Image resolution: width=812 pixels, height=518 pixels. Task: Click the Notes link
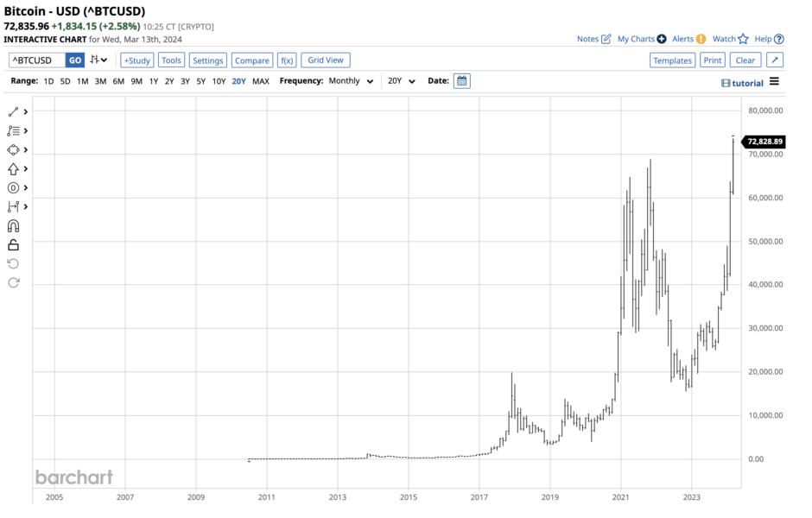click(x=587, y=39)
